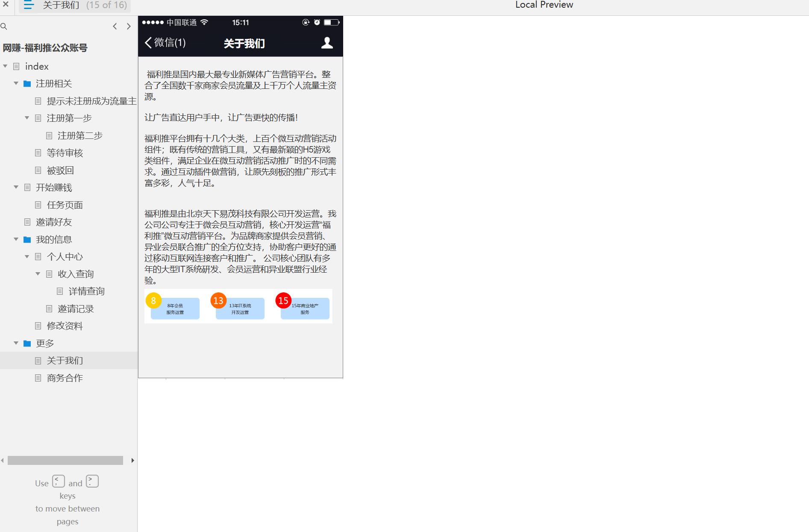Click the scrollbar left arrow
809x532 pixels.
[3, 460]
